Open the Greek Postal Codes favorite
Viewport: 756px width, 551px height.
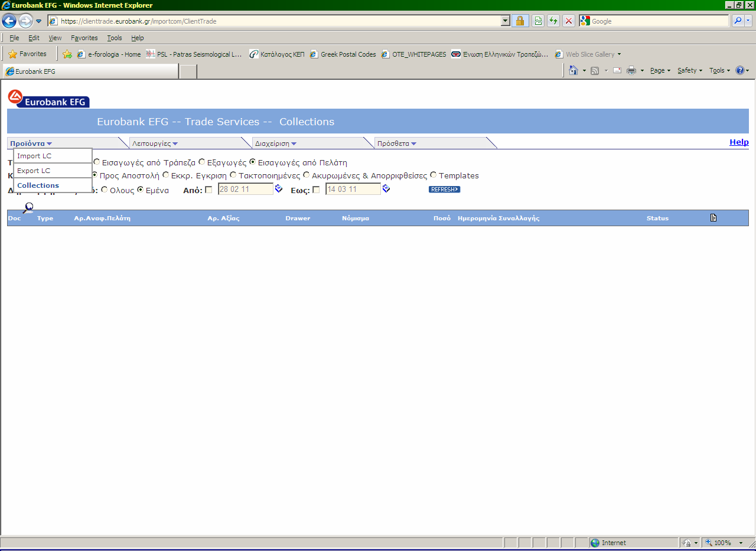(x=343, y=54)
